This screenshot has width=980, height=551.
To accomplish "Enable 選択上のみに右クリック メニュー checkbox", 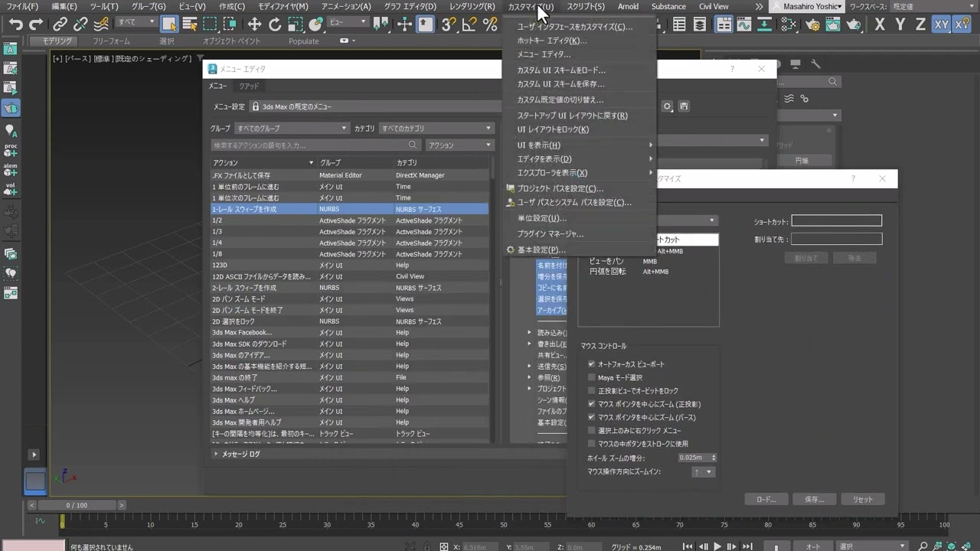I will click(591, 430).
